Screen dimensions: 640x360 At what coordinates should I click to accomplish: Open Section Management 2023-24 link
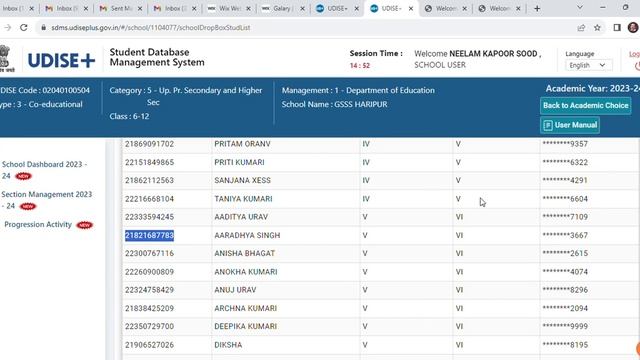pos(47,200)
